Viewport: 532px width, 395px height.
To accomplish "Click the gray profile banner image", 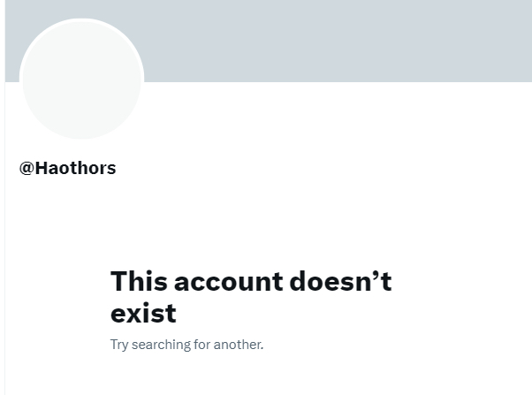I will [269, 41].
